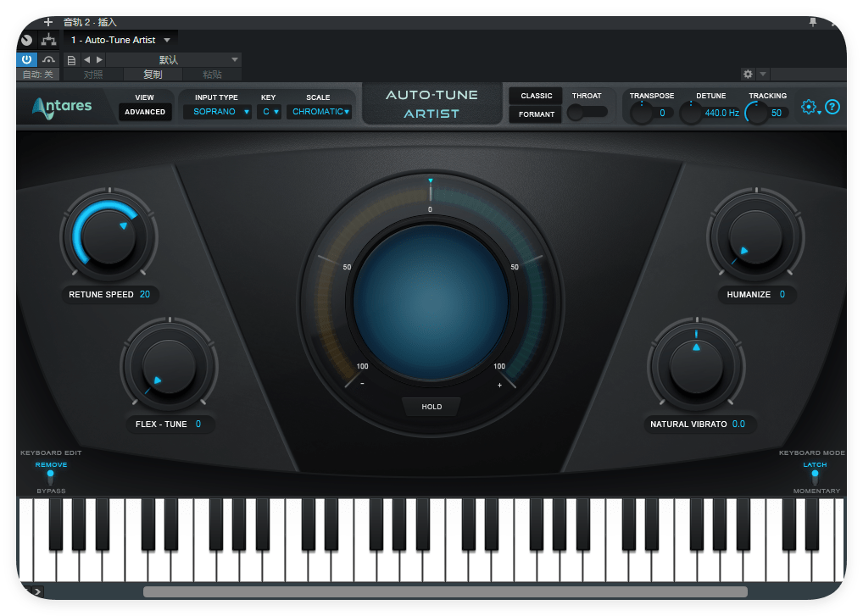Screen dimensions: 863x616
Task: Open the routing tree icon
Action: (49, 40)
